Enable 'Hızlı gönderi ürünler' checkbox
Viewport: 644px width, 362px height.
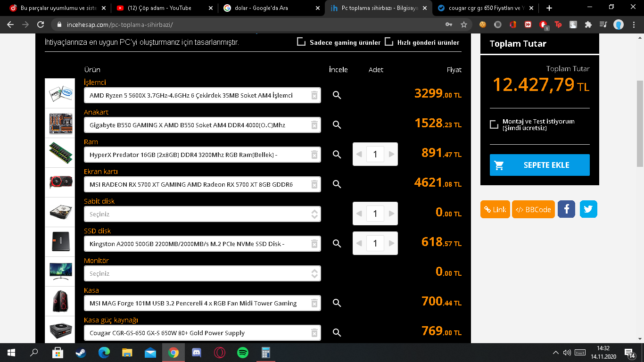click(x=389, y=42)
